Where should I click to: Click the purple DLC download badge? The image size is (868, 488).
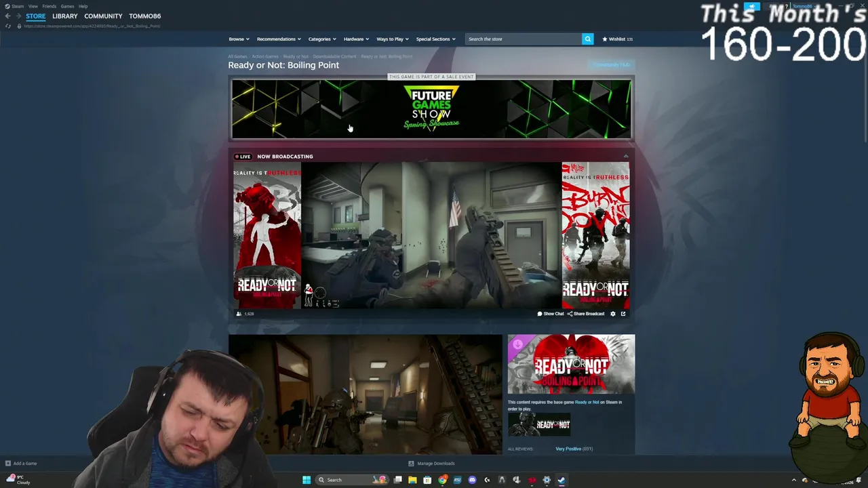(518, 344)
